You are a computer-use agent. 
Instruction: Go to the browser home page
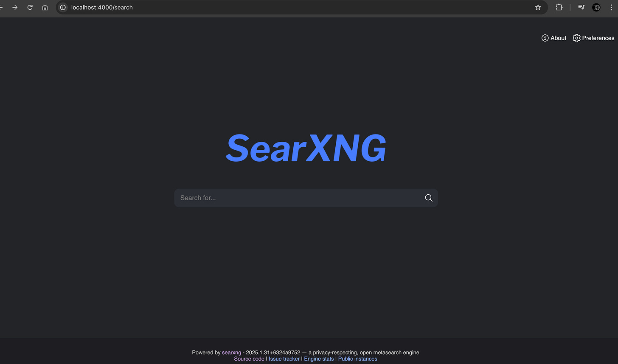point(45,8)
